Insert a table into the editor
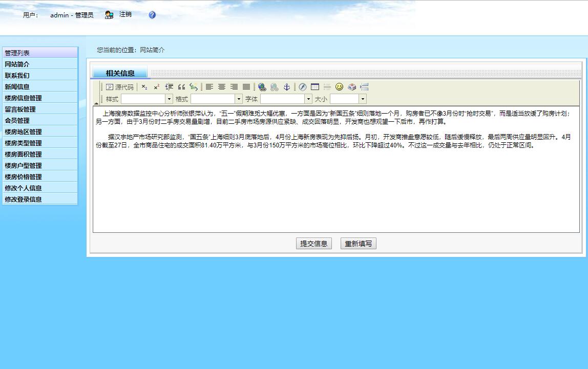 click(x=314, y=86)
